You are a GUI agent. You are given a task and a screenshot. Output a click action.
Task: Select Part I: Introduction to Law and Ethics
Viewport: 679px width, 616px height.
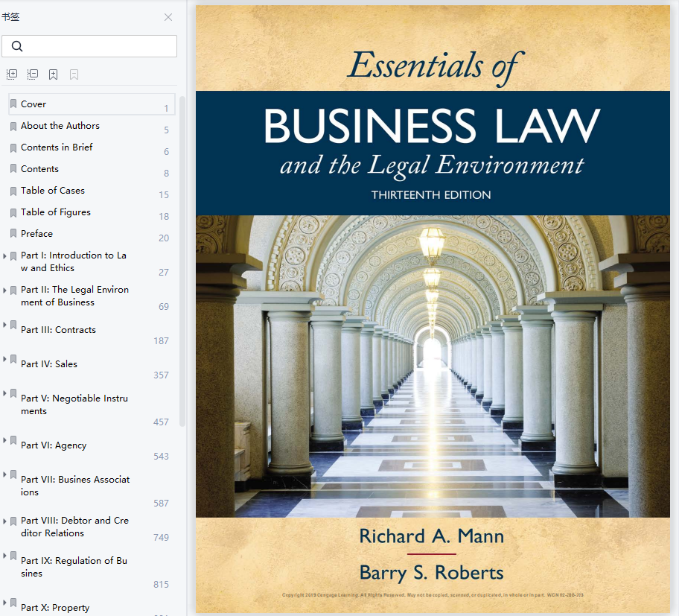74,261
